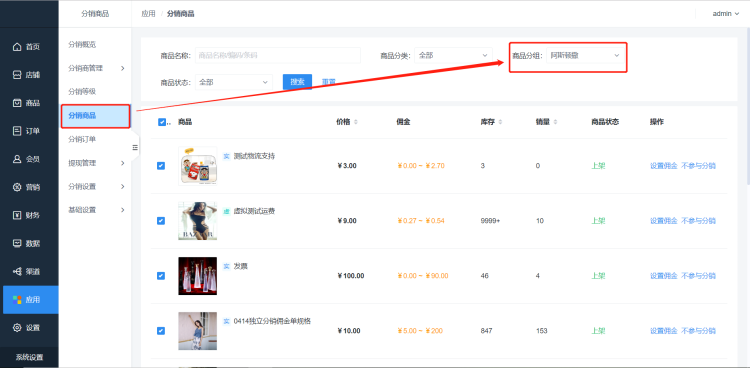The image size is (750, 368).
Task: Click the marketing icon beside 营销
Action: click(x=17, y=187)
